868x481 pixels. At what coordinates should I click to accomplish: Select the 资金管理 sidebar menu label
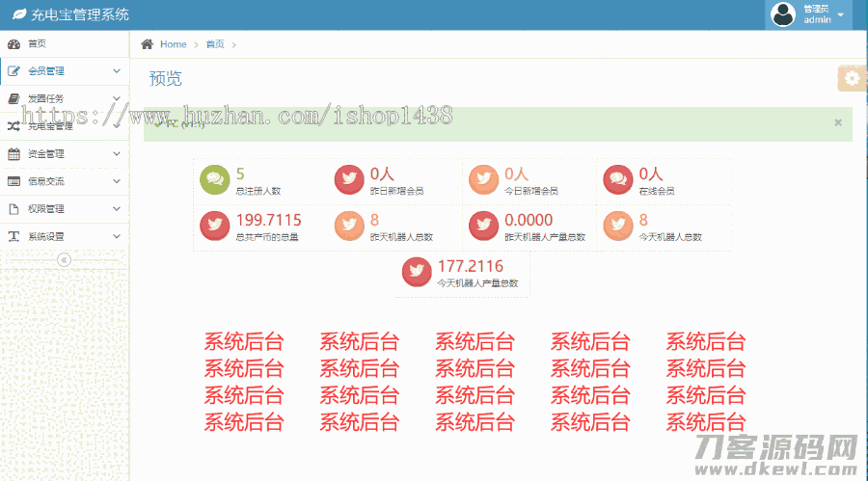46,154
